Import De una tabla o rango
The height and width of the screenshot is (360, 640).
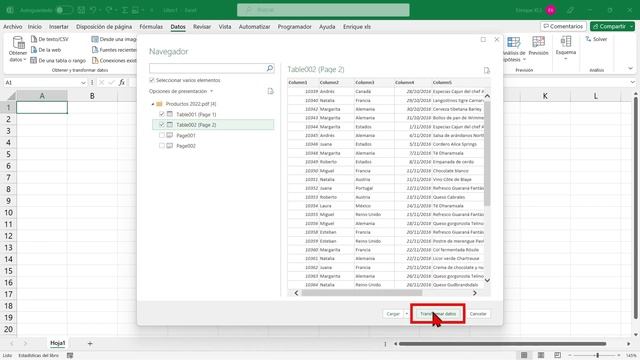pyautogui.click(x=58, y=60)
